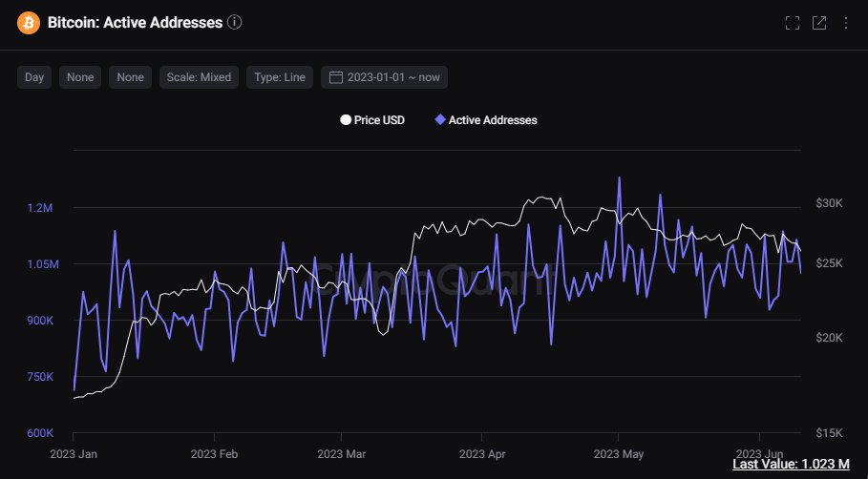Click the $25K right axis label
The height and width of the screenshot is (479, 868).
[x=829, y=262]
